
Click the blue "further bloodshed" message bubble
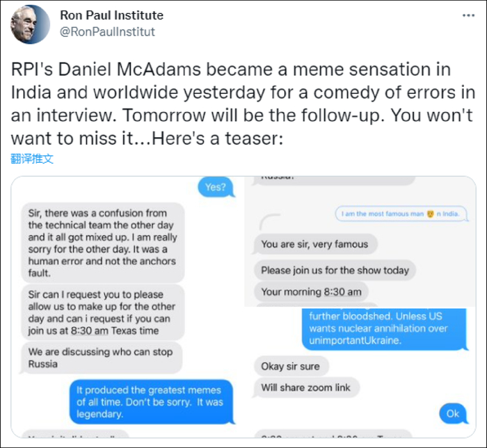(x=376, y=328)
